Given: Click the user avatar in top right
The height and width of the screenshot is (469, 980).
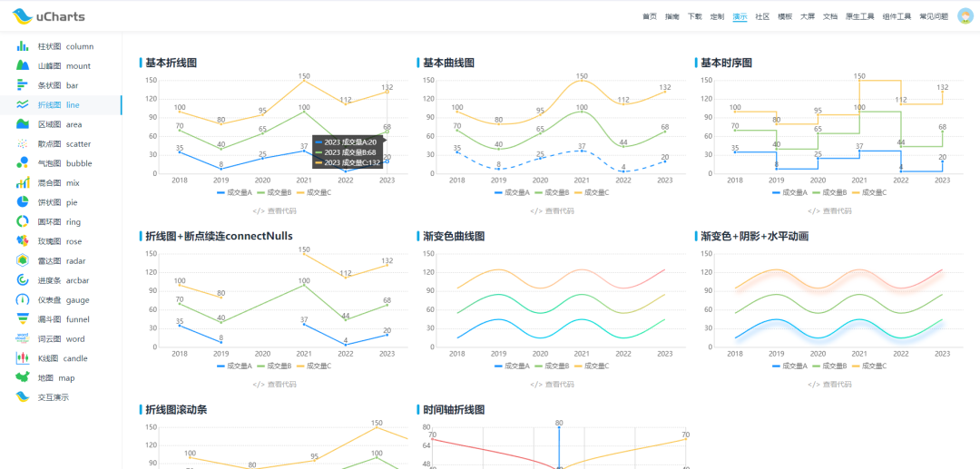Looking at the screenshot, I should 964,16.
